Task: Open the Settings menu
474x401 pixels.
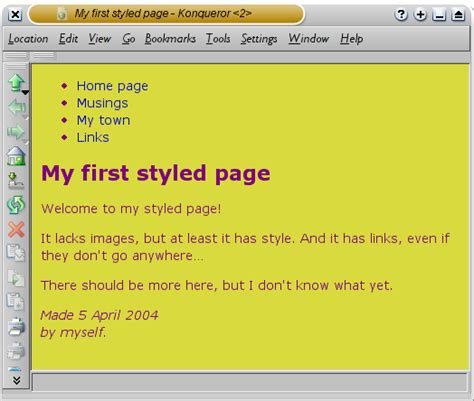Action: 259,39
